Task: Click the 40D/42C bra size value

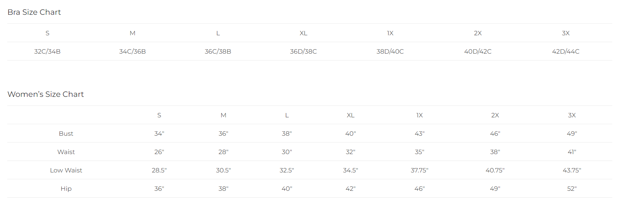Action: point(478,51)
